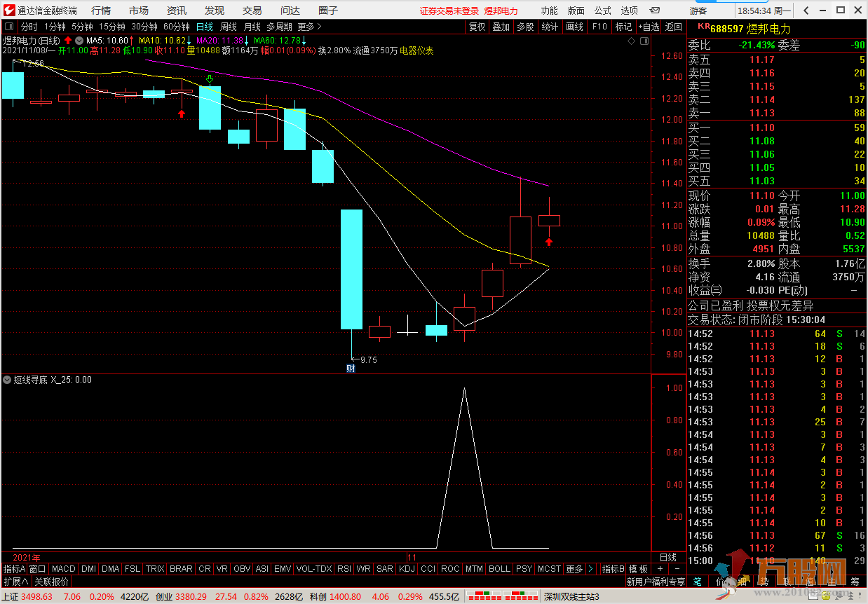Toggle the 扩展 panel at bottom left
The height and width of the screenshot is (604, 868).
tap(15, 582)
